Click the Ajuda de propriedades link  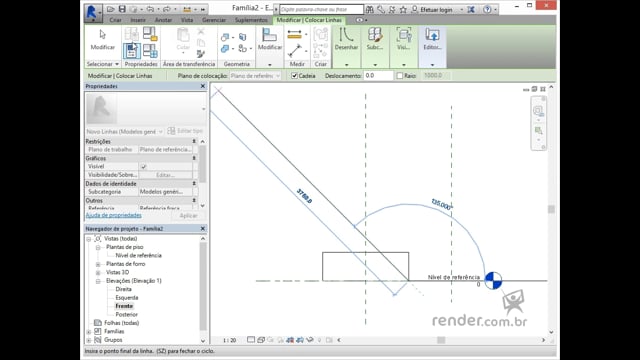click(113, 215)
